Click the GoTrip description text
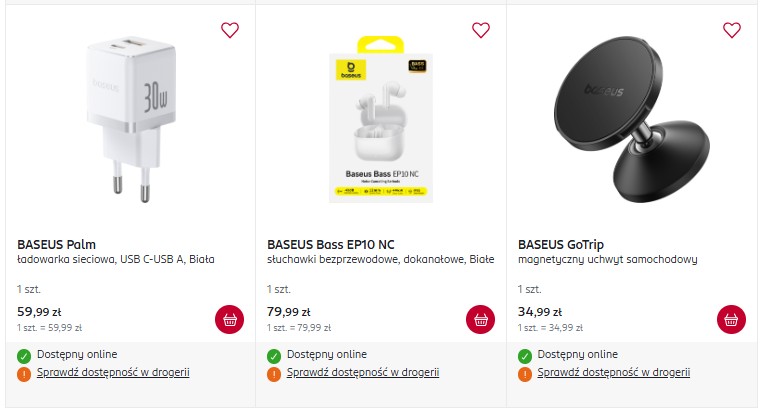The height and width of the screenshot is (413, 763). [607, 260]
